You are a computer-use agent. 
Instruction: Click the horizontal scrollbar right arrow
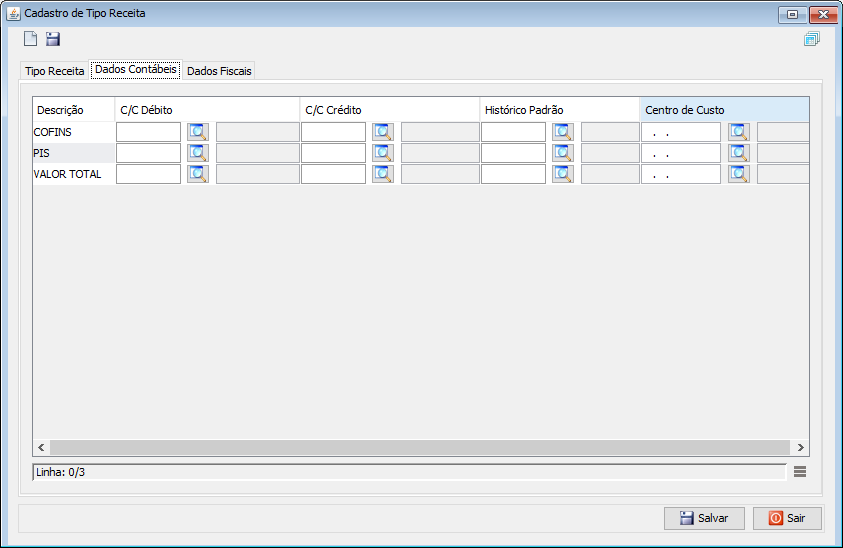point(800,447)
